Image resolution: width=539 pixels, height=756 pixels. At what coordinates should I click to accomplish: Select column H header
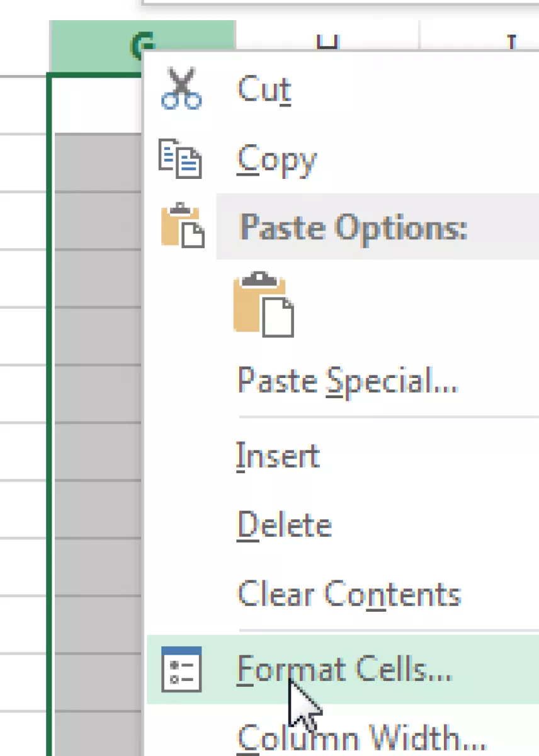click(327, 43)
